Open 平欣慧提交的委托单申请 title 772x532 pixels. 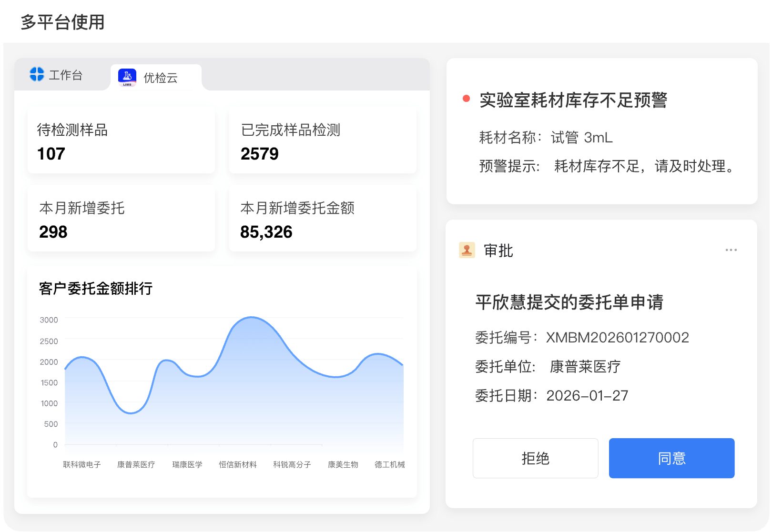coord(569,302)
